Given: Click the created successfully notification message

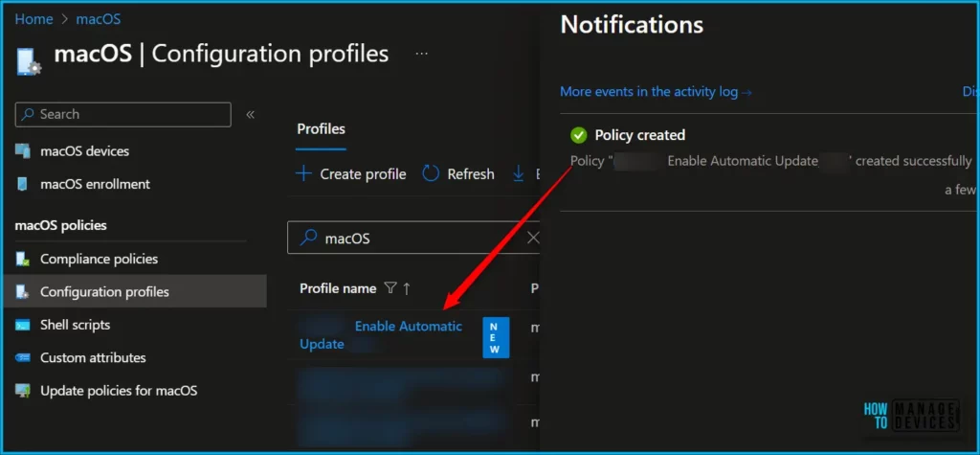Looking at the screenshot, I should 770,161.
